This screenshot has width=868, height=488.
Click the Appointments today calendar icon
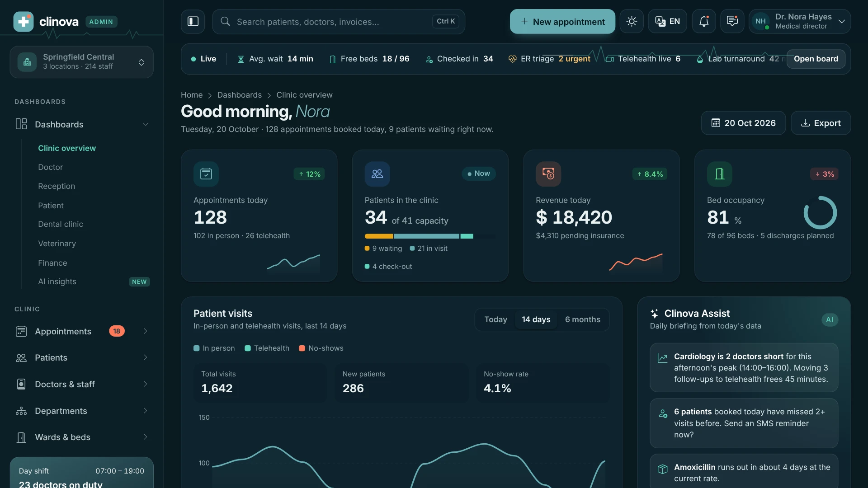206,174
